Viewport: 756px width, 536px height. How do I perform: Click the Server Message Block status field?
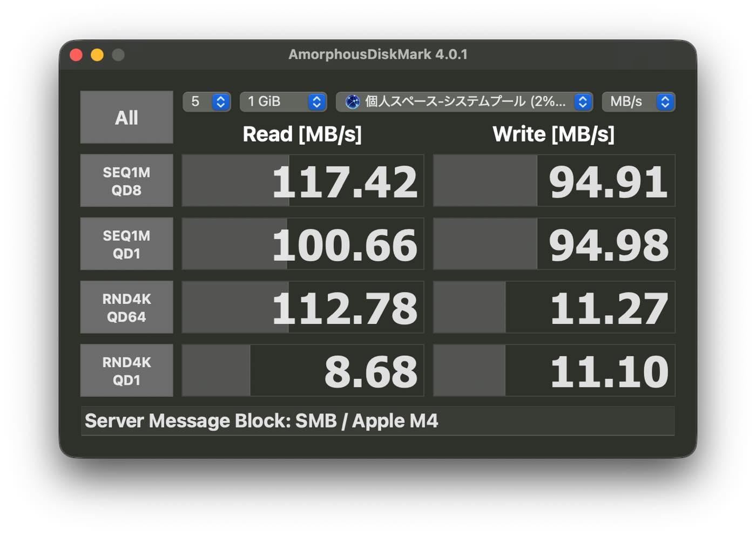377,421
